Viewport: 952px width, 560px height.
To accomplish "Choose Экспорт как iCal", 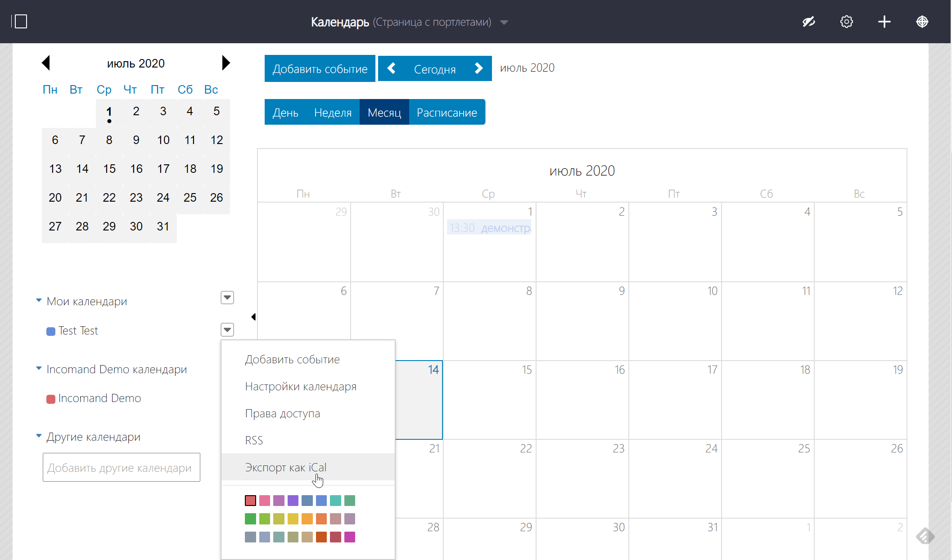I will [x=308, y=467].
